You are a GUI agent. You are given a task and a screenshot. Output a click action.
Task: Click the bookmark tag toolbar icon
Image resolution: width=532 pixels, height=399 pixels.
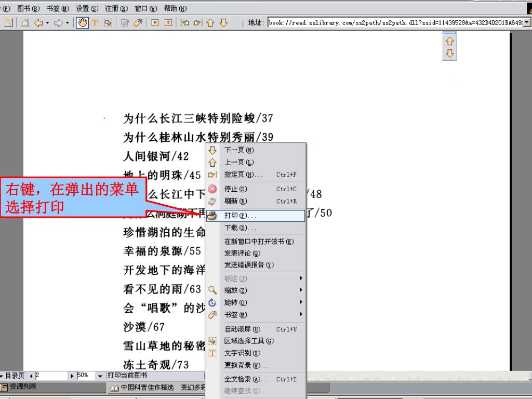point(138,23)
